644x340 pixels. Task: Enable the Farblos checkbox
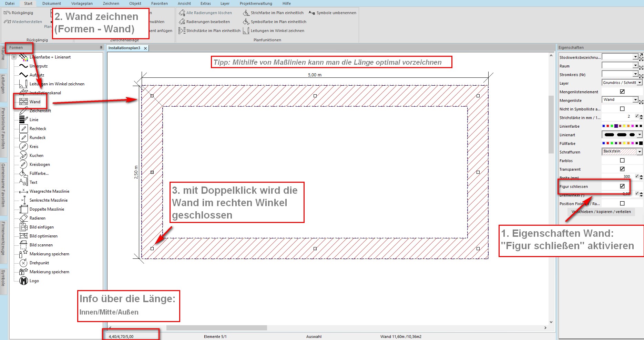point(622,160)
